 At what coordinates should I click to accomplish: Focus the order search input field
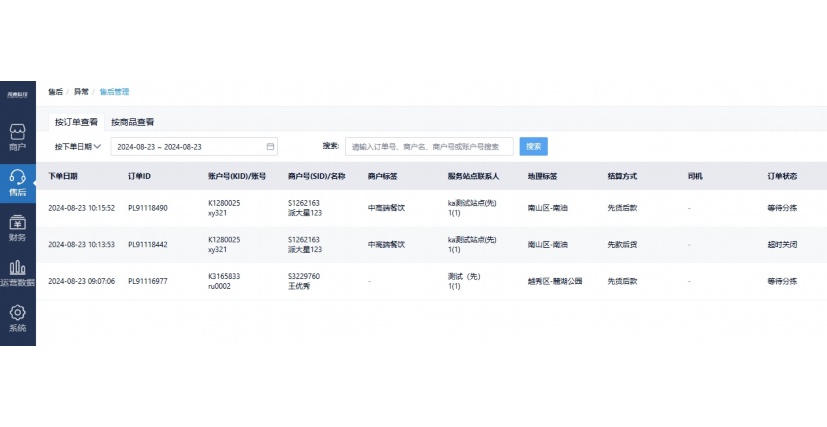pos(429,147)
